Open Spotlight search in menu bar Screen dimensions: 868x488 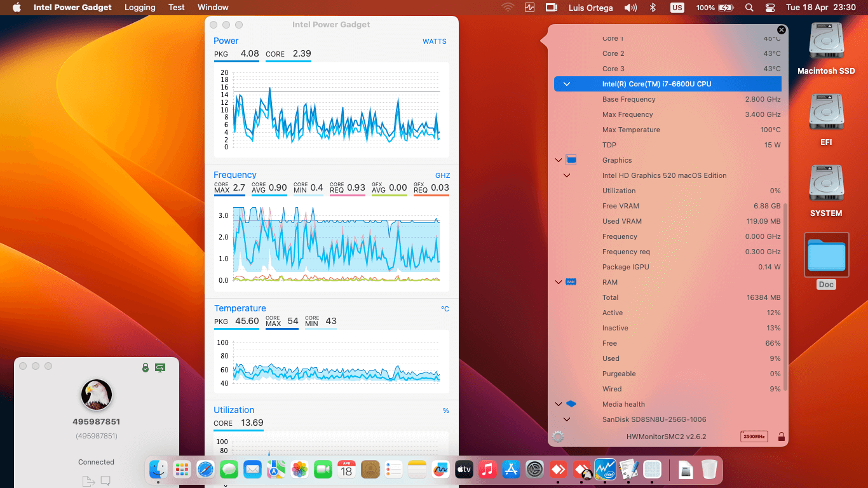point(749,8)
